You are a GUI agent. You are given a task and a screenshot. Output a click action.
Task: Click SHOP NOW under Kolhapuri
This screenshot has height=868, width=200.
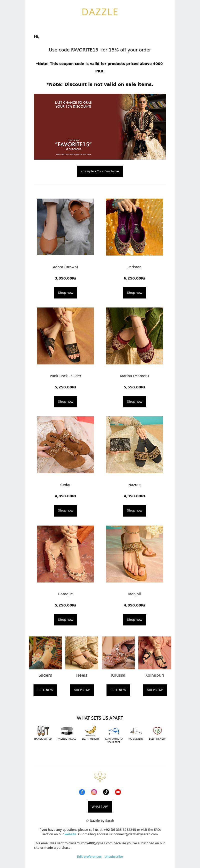click(x=155, y=690)
